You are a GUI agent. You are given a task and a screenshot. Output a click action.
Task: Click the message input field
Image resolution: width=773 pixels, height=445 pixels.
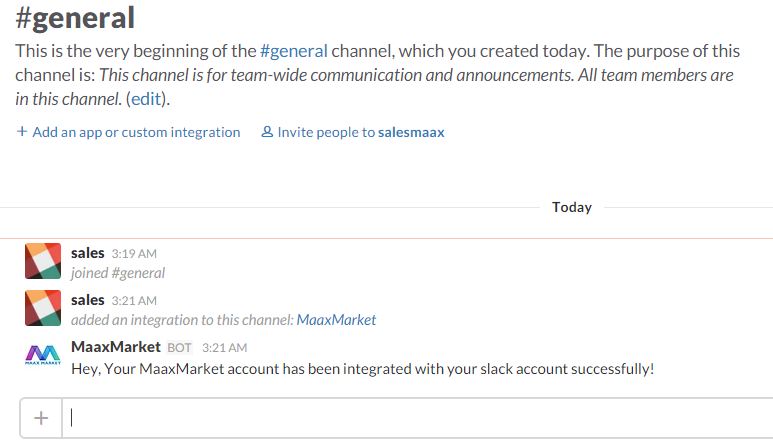(x=417, y=418)
